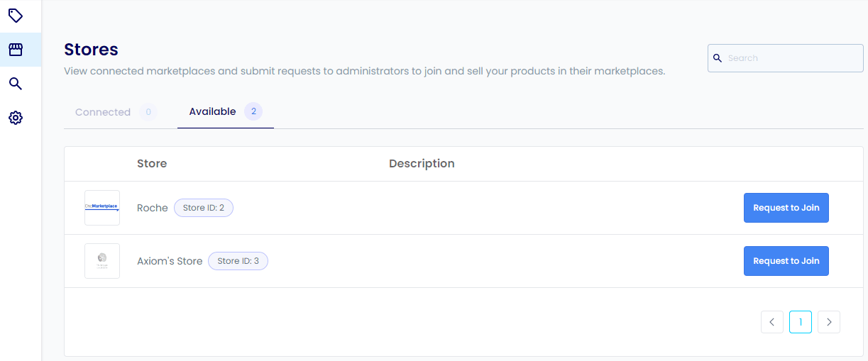Request to join Axiom's Store
Screen dimensions: 868x361
click(x=786, y=261)
